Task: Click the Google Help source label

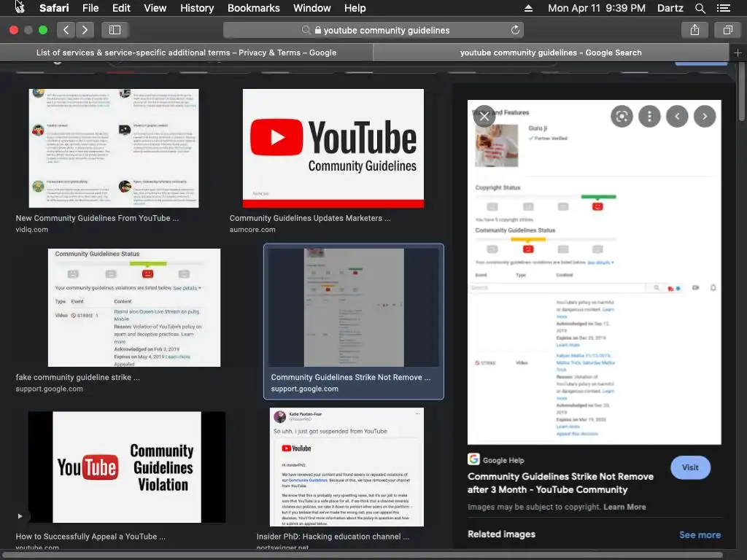Action: [x=503, y=461]
